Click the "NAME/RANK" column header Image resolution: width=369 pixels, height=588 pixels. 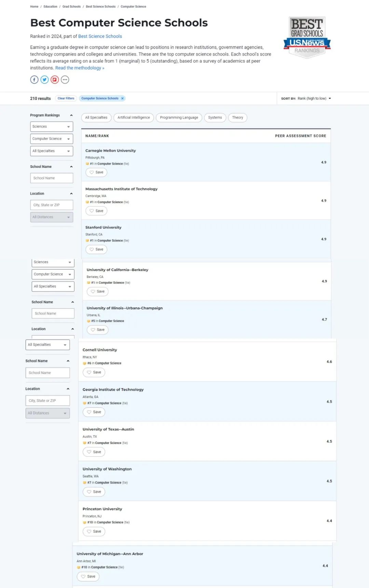pyautogui.click(x=97, y=136)
